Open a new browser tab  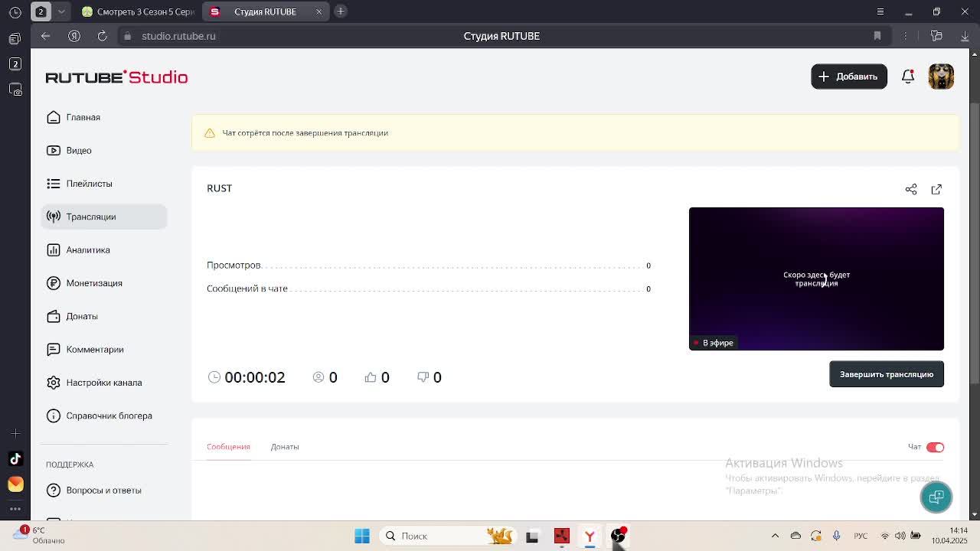pyautogui.click(x=341, y=11)
